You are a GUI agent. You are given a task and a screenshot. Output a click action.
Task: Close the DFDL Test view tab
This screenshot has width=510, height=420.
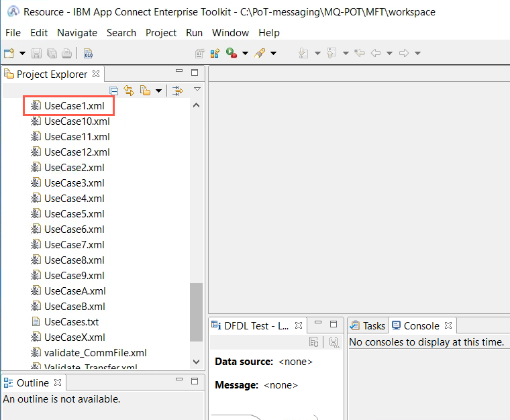tap(299, 325)
